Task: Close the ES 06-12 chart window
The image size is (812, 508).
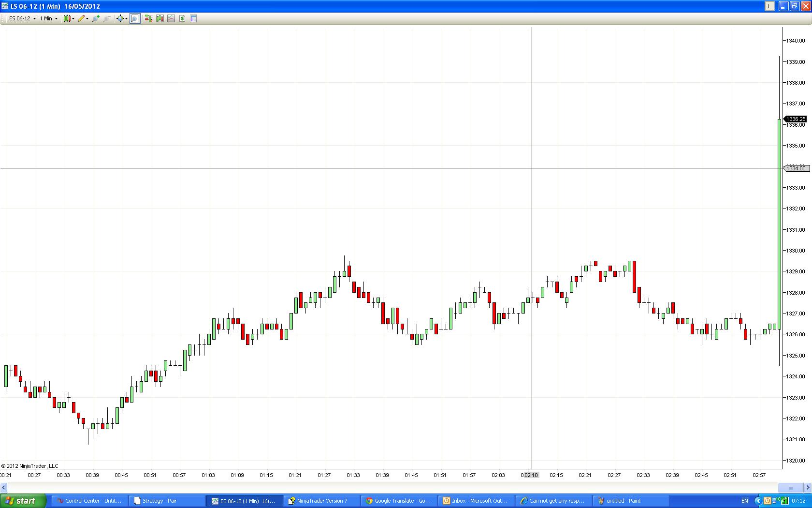Action: (805, 6)
